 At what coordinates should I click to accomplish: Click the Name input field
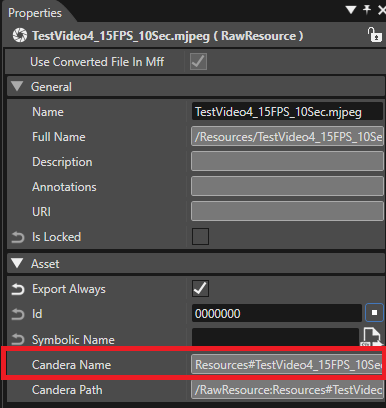(x=287, y=112)
